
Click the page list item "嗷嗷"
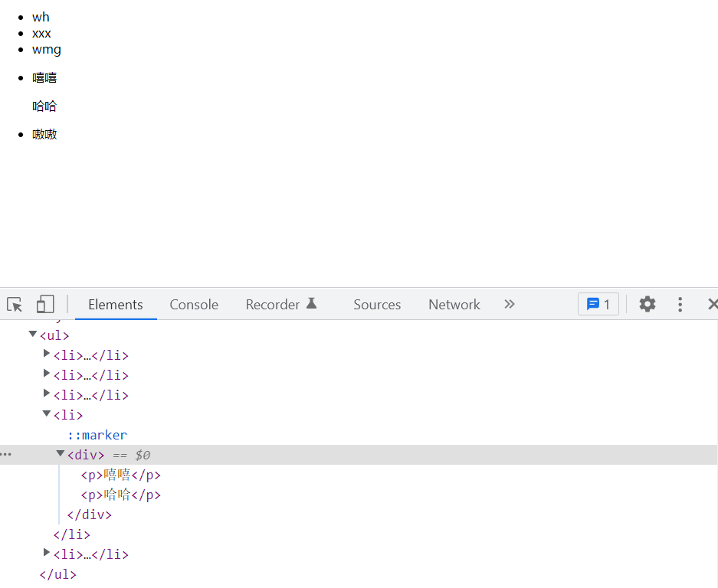[x=44, y=135]
